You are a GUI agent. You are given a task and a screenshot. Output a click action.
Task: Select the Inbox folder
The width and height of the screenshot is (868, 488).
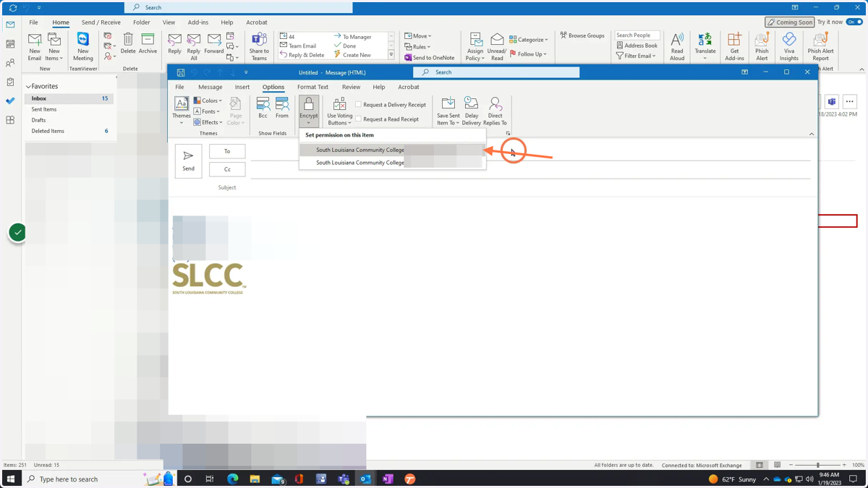tap(69, 98)
